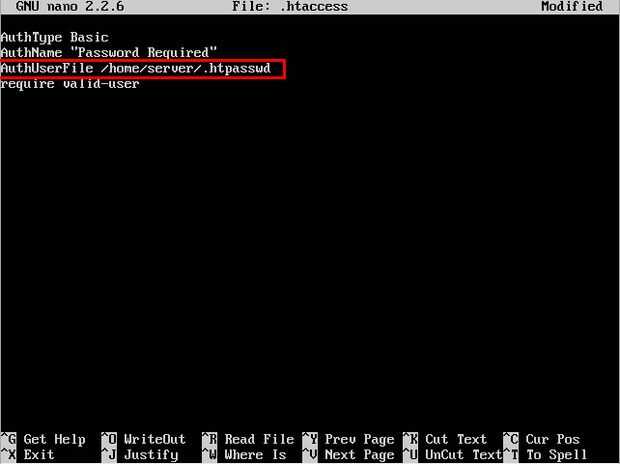This screenshot has width=620, height=464.
Task: Click the Modified status indicator
Action: [x=572, y=7]
